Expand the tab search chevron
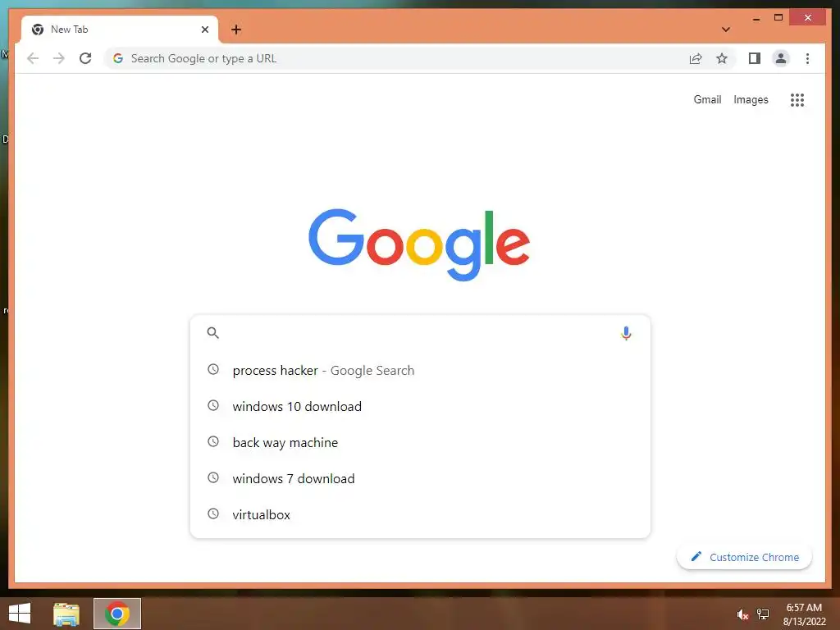This screenshot has width=840, height=630. pos(725,30)
